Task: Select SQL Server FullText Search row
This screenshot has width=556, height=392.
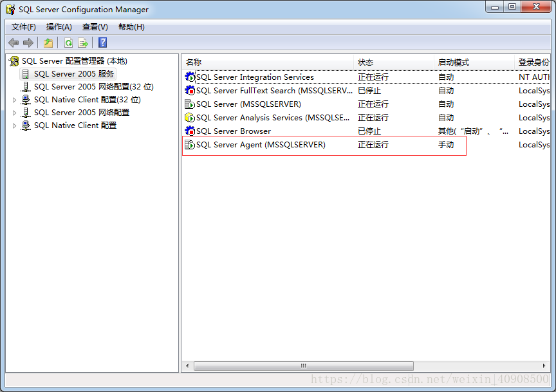Action: [366, 91]
